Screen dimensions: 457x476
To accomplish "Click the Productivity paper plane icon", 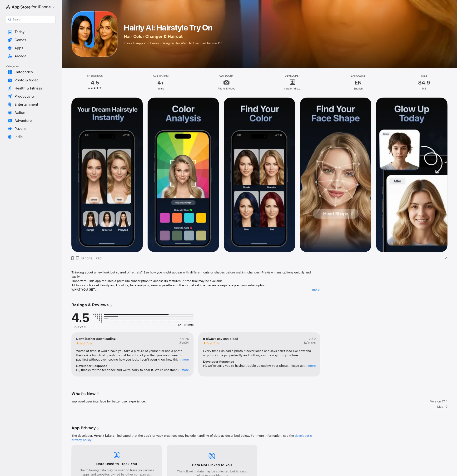I will coord(10,96).
